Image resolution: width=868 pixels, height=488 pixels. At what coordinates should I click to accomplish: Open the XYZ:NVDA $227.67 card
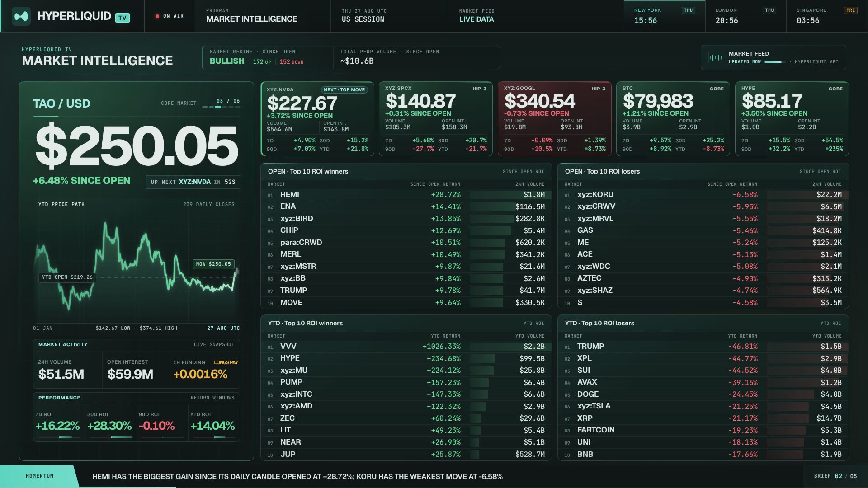(317, 119)
